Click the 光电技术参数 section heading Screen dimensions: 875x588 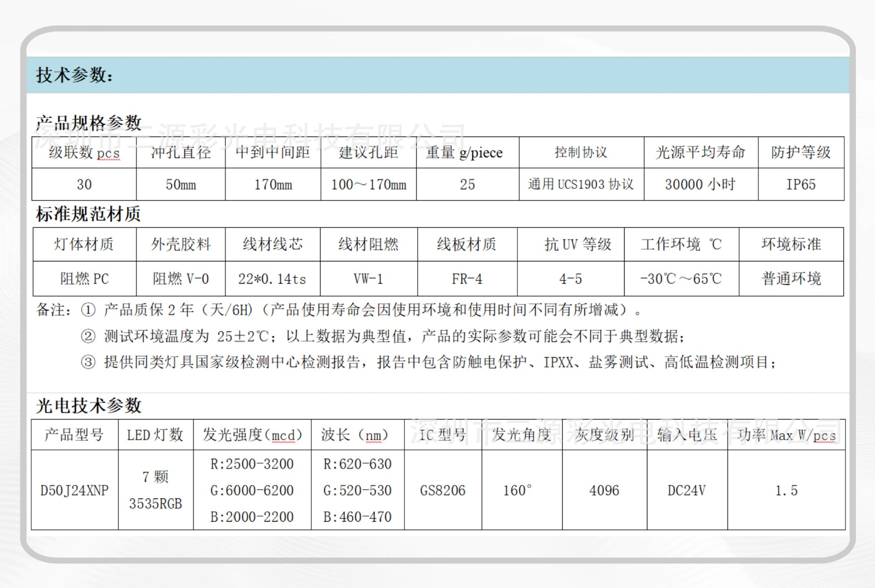[x=89, y=405]
